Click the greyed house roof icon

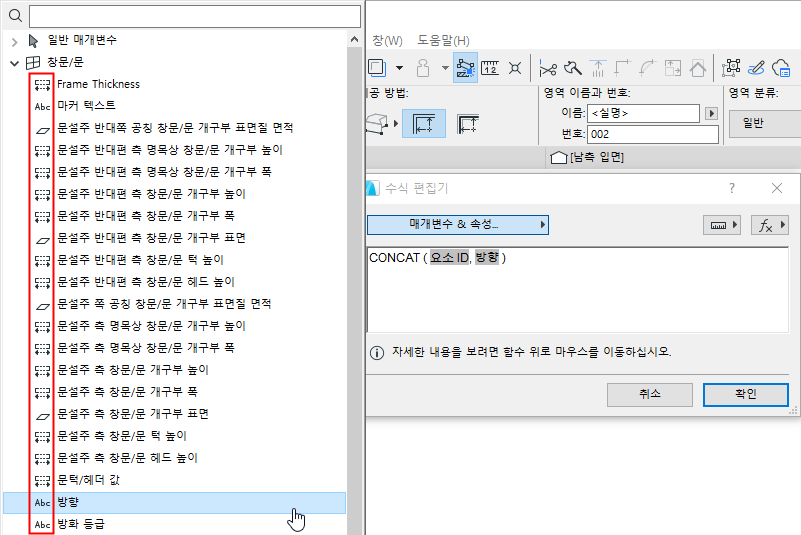pyautogui.click(x=698, y=68)
